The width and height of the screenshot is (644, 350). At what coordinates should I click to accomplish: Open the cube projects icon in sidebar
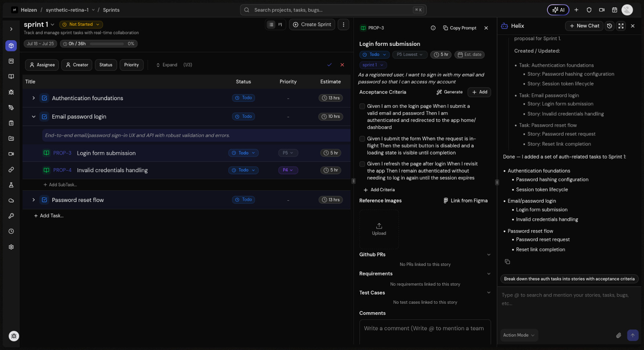[11, 46]
